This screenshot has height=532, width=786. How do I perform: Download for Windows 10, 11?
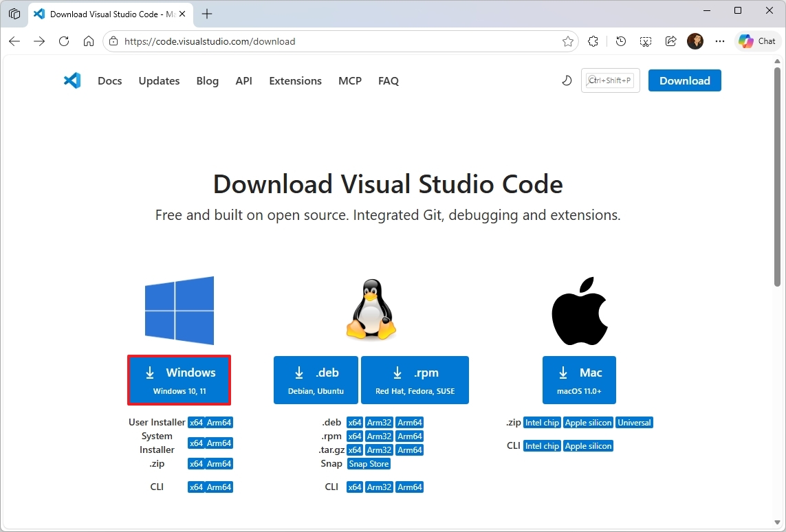(x=179, y=380)
